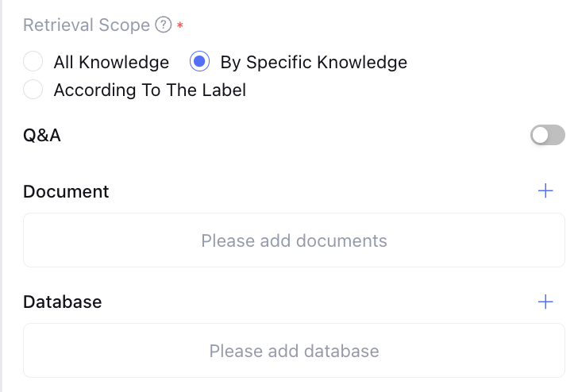Add a database with the plus icon
The image size is (578, 392).
(x=545, y=302)
